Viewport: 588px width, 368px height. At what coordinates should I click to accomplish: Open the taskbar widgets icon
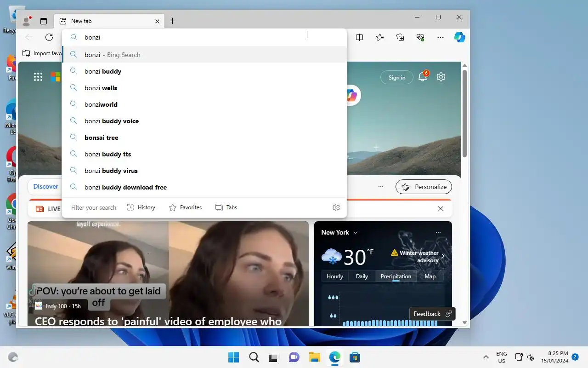tap(13, 357)
